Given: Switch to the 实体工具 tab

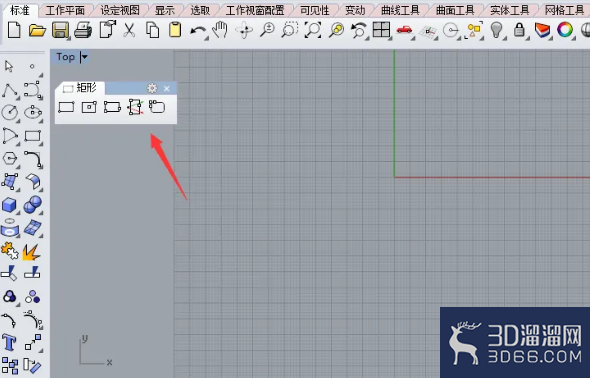Looking at the screenshot, I should click(509, 10).
